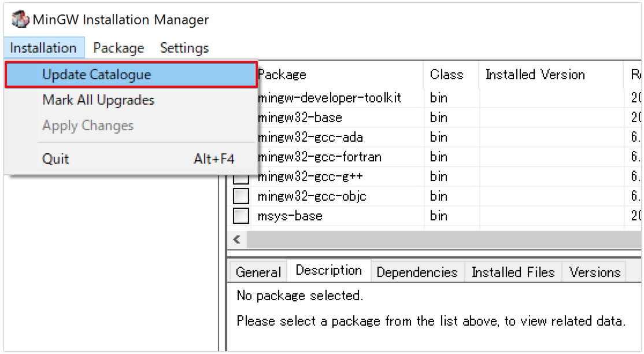Click the MinGW icon in the title bar

point(20,19)
